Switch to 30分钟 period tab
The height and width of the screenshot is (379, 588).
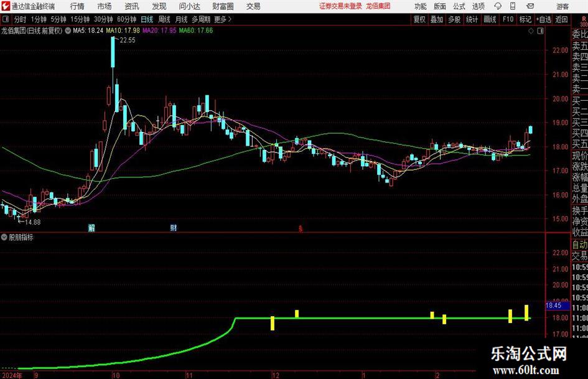pyautogui.click(x=103, y=19)
